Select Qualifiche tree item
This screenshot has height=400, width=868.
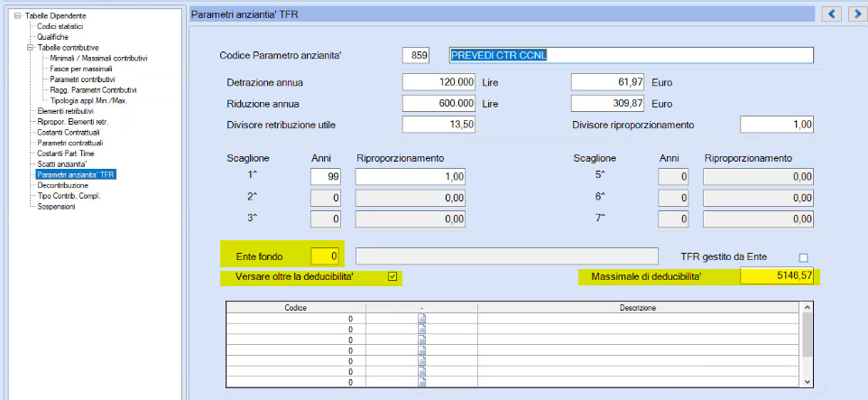click(x=52, y=37)
